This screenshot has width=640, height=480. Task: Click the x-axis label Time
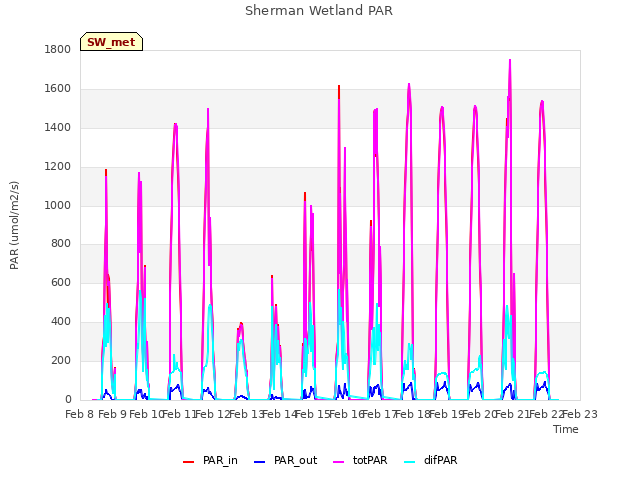tap(566, 429)
